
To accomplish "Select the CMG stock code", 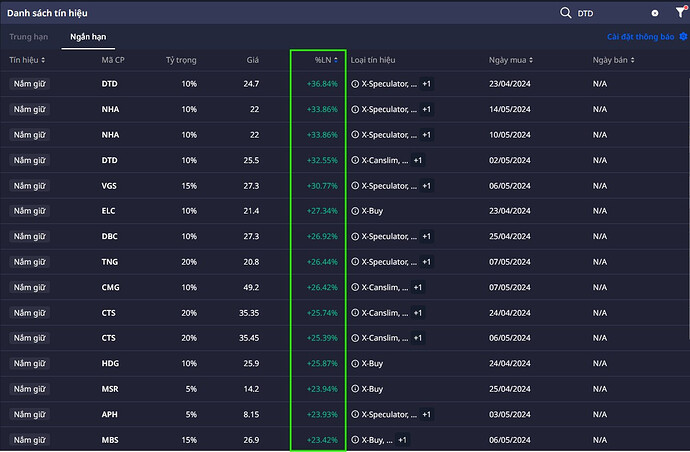I will pyautogui.click(x=110, y=287).
